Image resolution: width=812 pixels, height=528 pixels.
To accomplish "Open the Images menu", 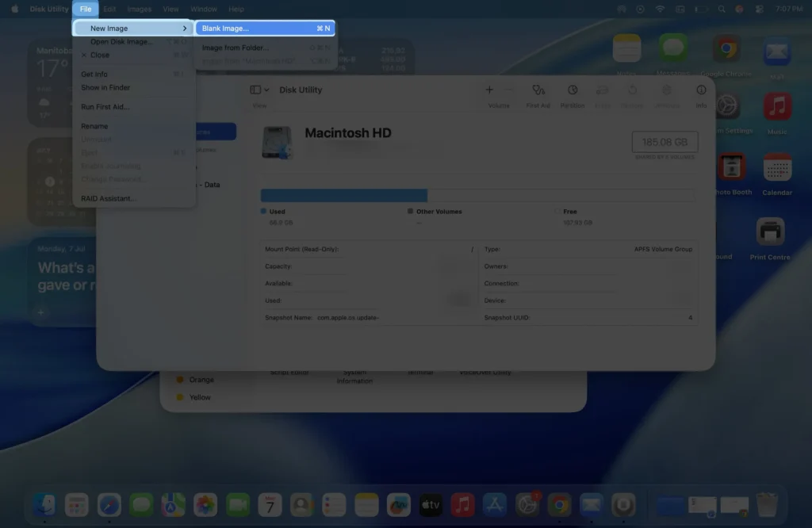I will coord(140,9).
